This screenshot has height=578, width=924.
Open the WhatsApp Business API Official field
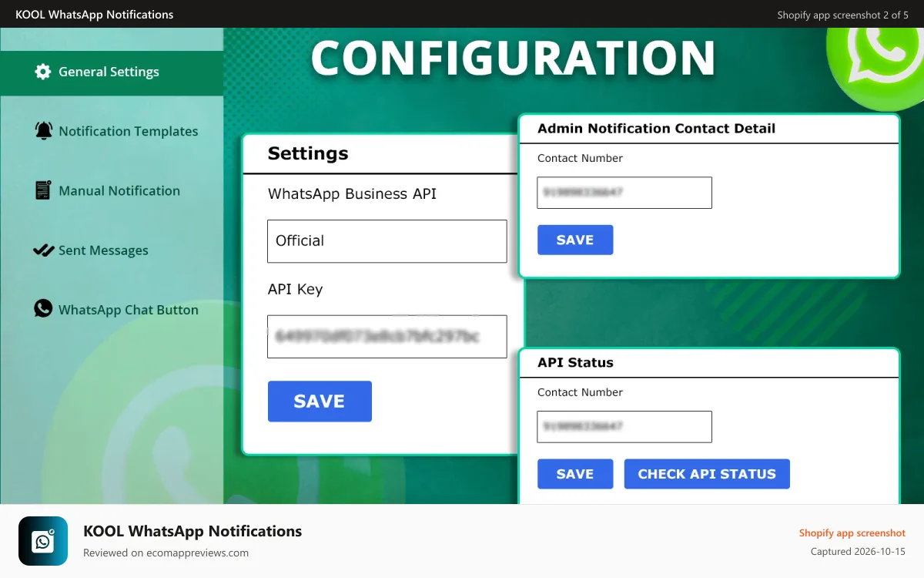coord(387,241)
